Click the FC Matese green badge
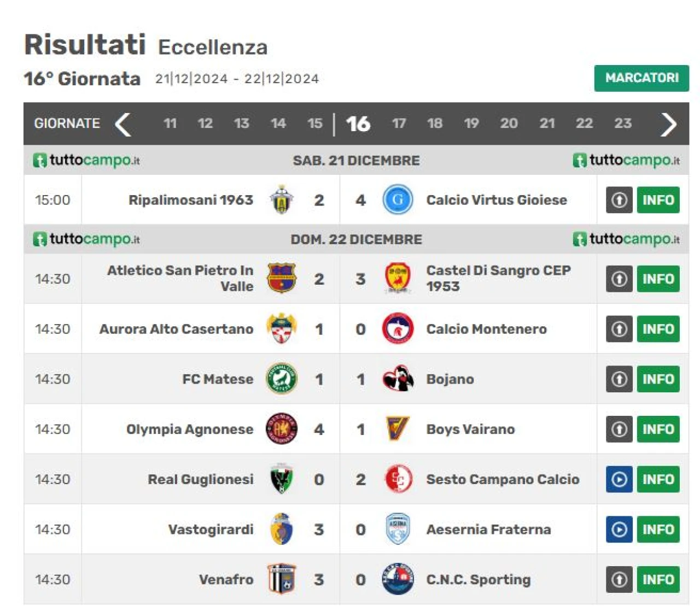 click(282, 379)
